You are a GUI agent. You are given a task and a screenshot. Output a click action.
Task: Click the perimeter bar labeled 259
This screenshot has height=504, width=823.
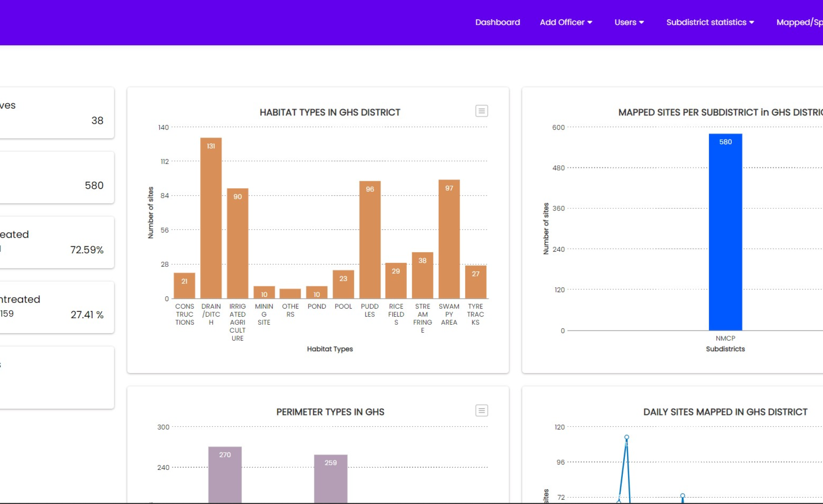(x=331, y=479)
